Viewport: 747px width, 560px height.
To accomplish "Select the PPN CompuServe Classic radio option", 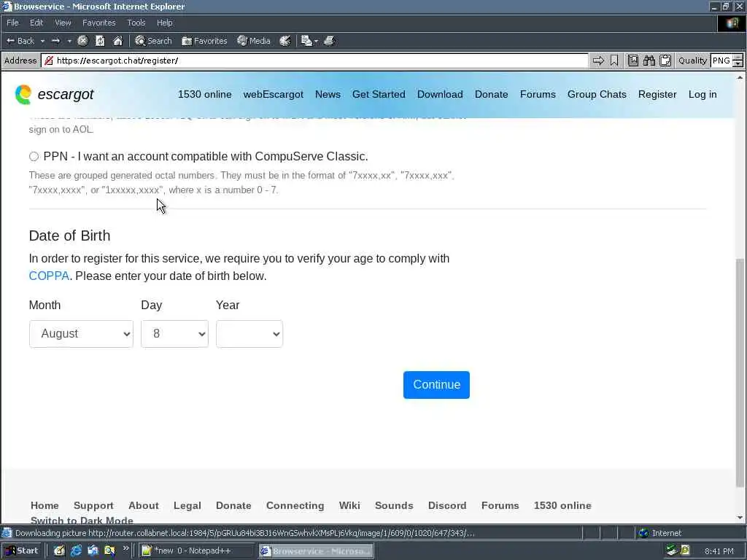I will point(34,157).
